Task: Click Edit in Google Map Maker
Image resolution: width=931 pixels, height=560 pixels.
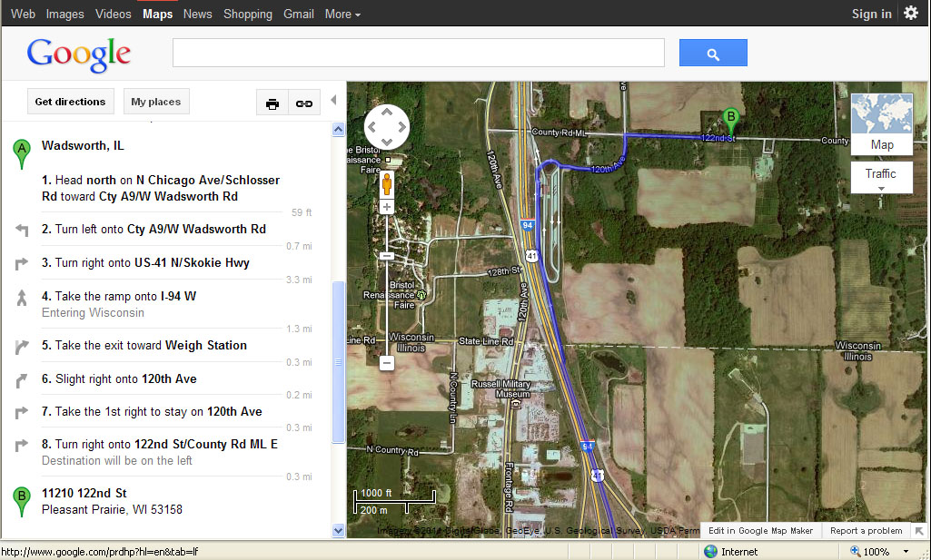Action: [x=760, y=530]
